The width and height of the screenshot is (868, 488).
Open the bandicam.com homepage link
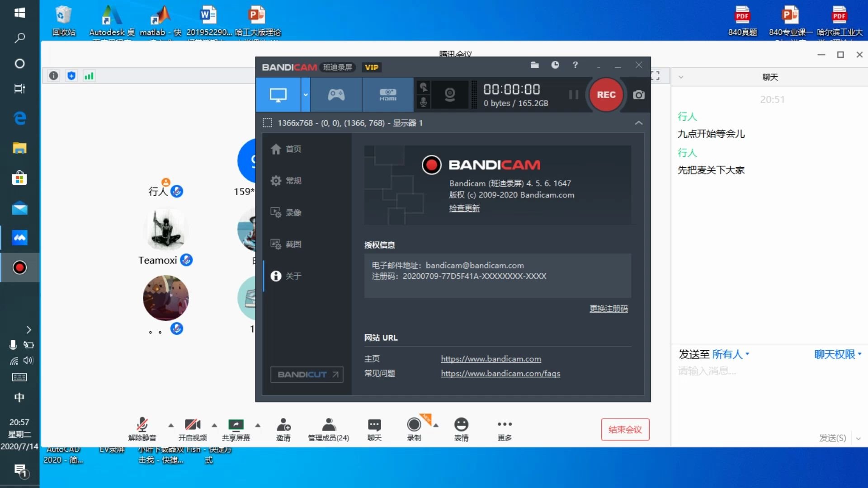point(491,359)
